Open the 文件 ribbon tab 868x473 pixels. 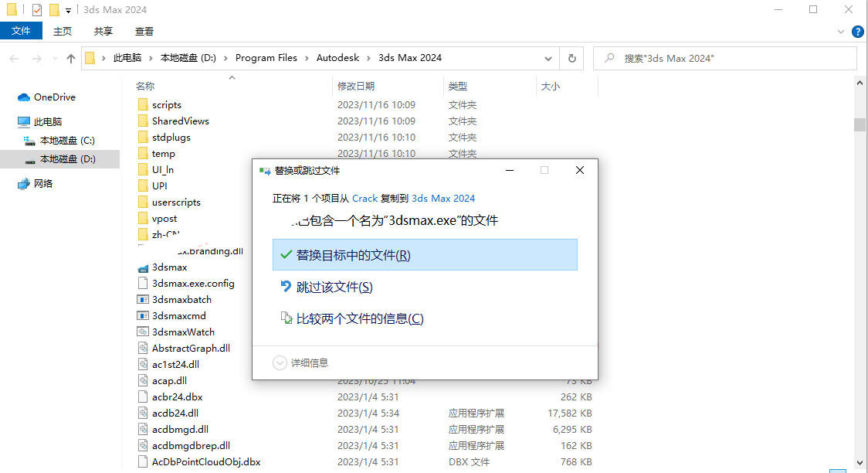21,31
